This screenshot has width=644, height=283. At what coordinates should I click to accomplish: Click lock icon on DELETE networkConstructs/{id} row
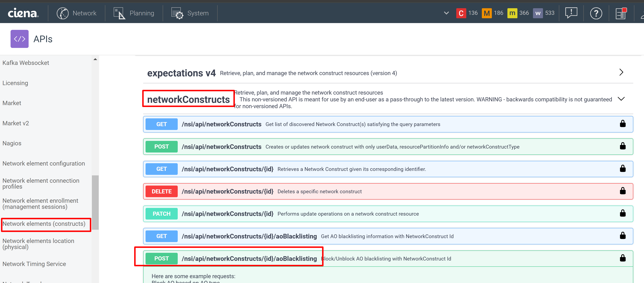pos(623,191)
